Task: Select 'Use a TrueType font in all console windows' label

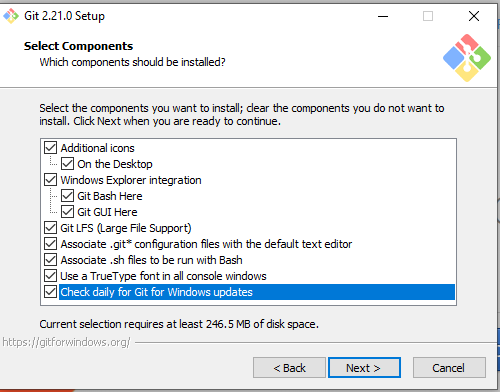Action: [x=163, y=276]
